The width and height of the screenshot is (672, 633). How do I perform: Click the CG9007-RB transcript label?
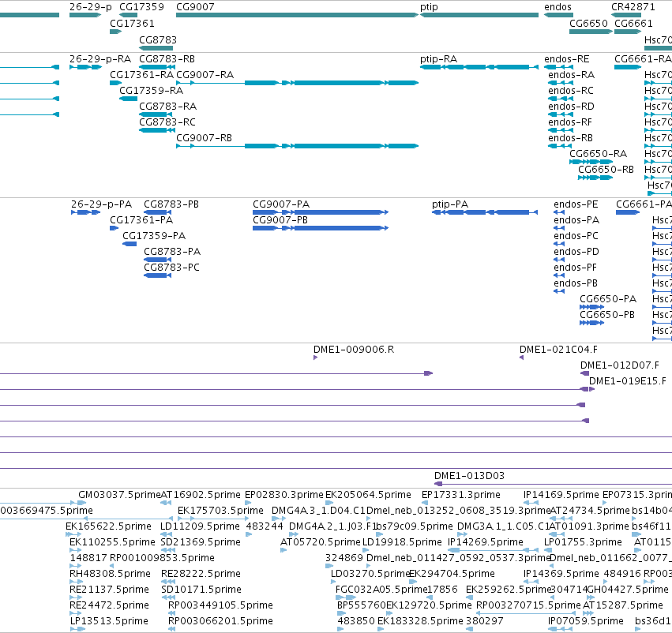coord(204,138)
